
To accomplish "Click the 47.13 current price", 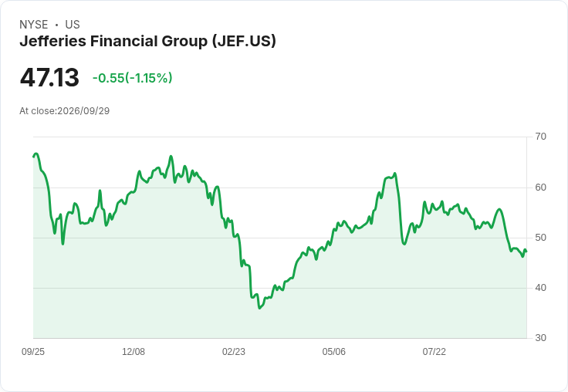I will coord(49,77).
